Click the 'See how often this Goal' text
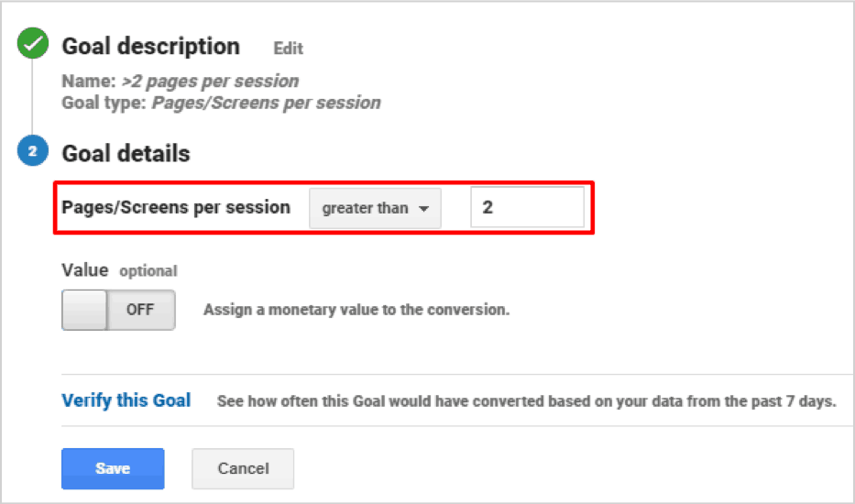 526,401
